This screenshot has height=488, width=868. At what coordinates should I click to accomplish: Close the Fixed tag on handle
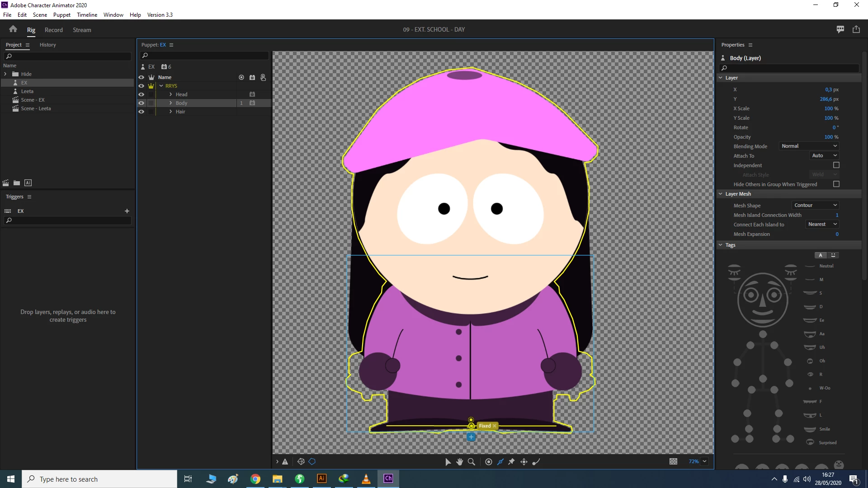tap(495, 426)
